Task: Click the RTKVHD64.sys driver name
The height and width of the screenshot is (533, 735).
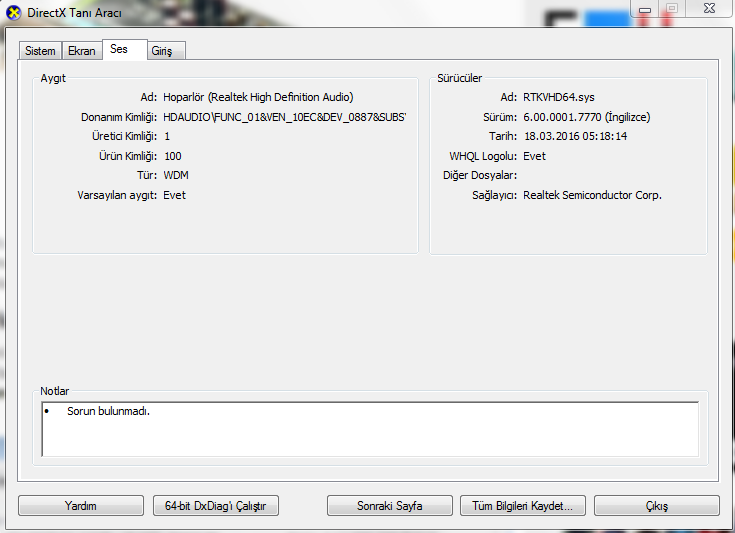Action: [560, 98]
